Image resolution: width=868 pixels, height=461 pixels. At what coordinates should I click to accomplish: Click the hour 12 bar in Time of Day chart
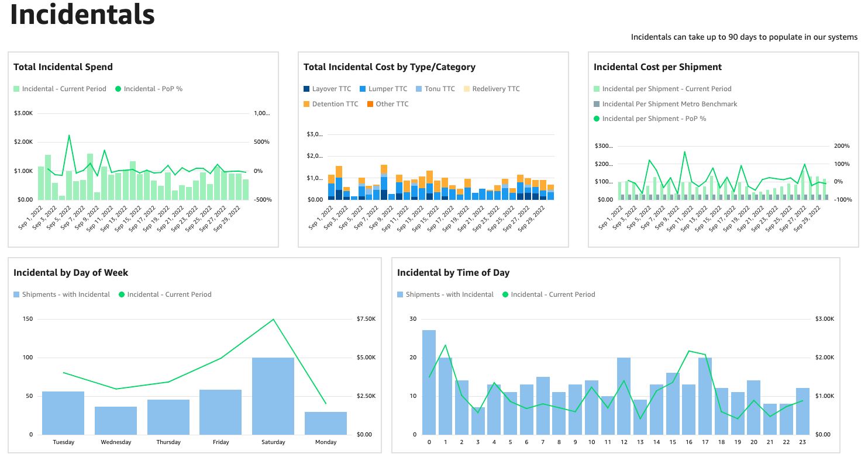pos(624,396)
